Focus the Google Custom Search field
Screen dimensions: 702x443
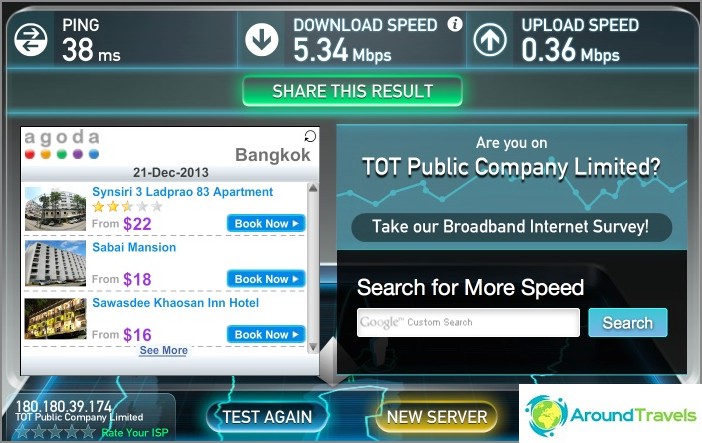click(468, 323)
